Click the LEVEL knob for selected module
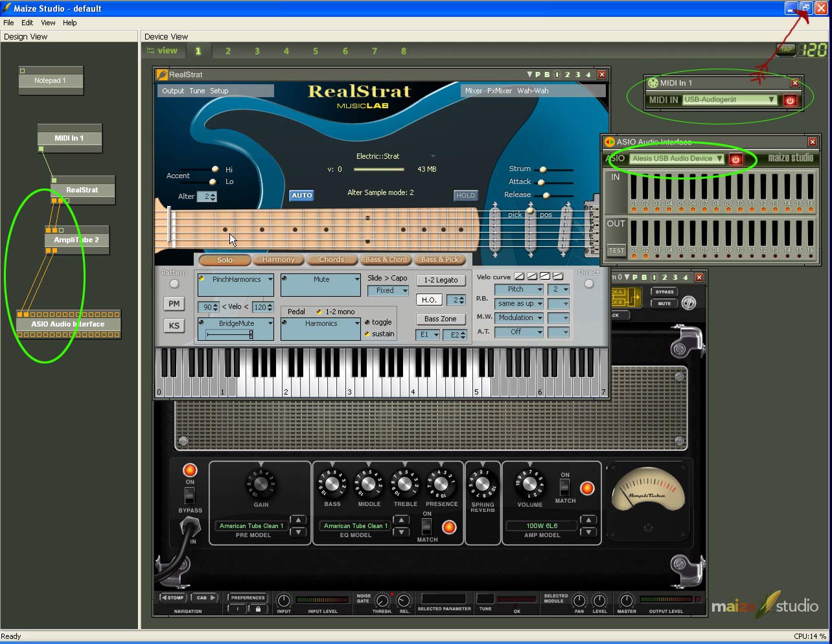 click(x=599, y=601)
